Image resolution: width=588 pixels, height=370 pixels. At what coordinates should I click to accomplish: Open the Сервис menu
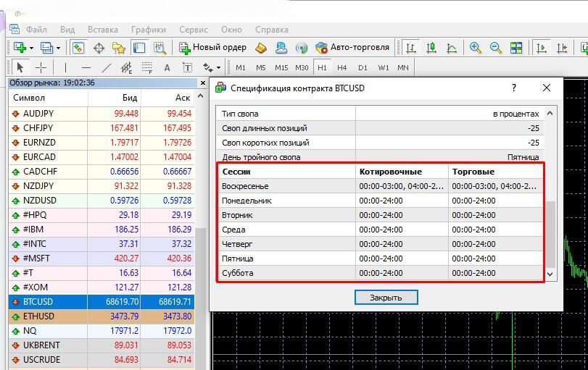194,30
